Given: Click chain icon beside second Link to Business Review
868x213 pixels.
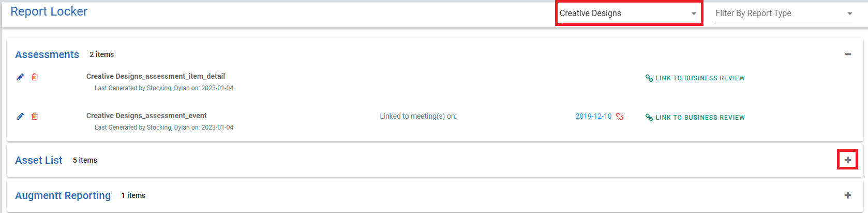Looking at the screenshot, I should coord(649,118).
